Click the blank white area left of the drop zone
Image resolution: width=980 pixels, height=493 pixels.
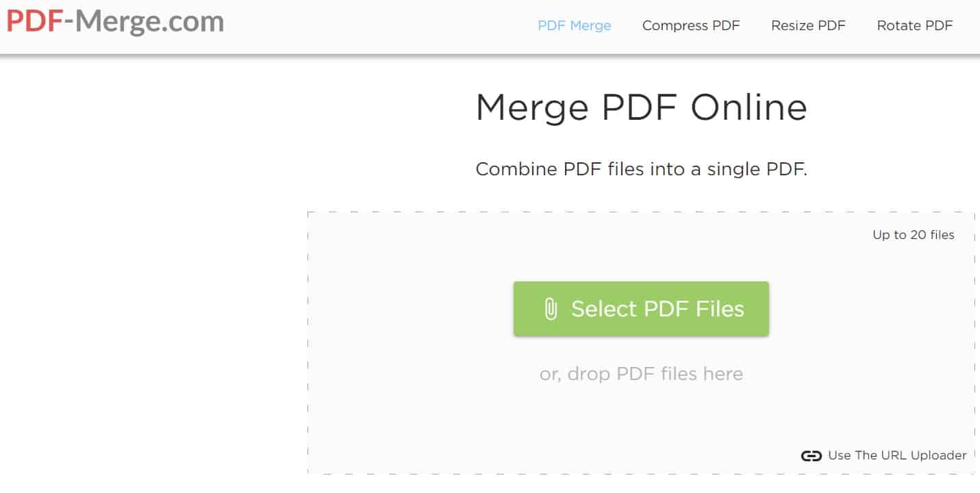point(151,308)
